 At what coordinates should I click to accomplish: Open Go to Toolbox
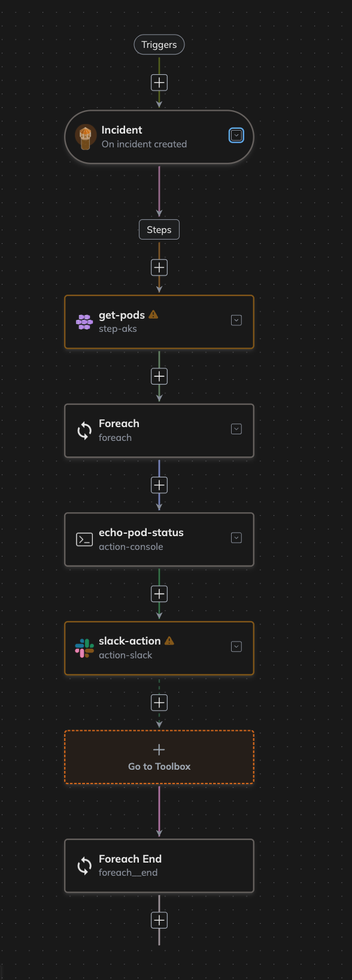point(159,757)
